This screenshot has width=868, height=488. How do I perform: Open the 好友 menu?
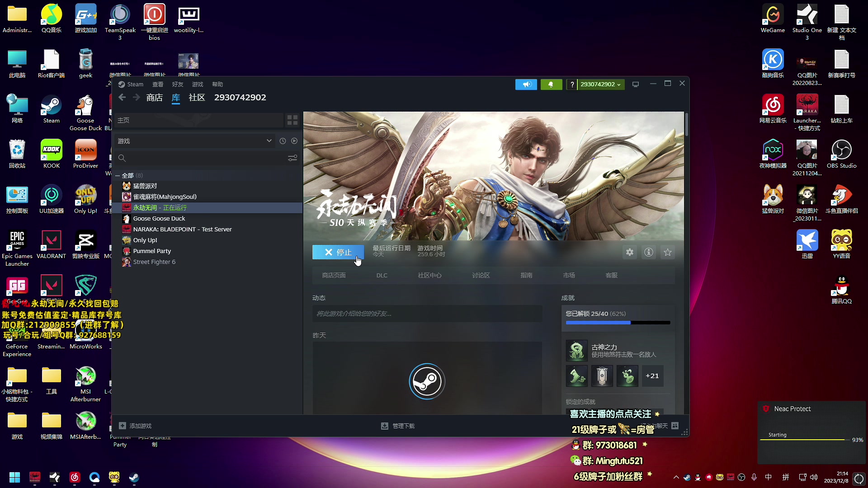[x=178, y=84]
